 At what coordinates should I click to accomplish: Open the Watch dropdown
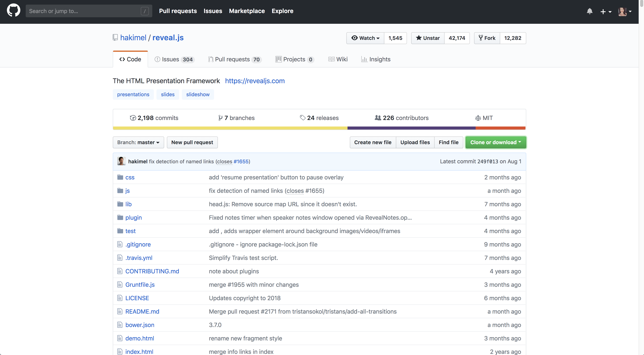pyautogui.click(x=365, y=38)
